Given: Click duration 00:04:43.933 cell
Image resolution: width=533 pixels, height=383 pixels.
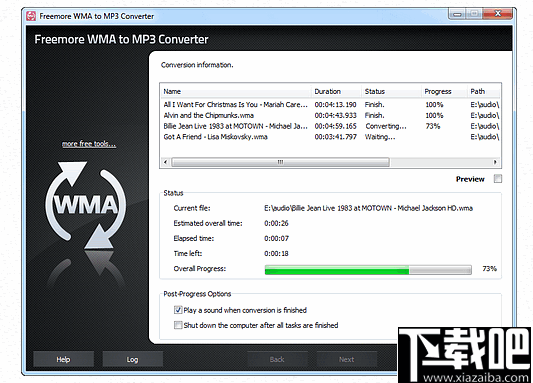Looking at the screenshot, I should click(x=336, y=116).
